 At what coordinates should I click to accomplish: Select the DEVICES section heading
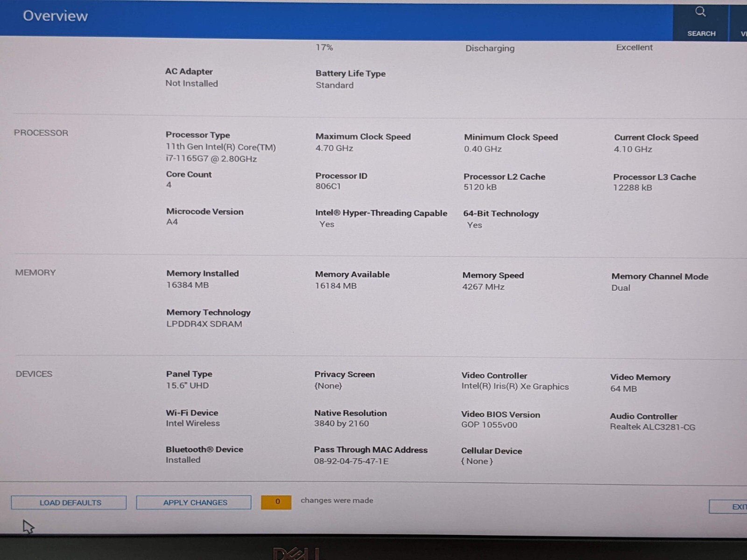(x=34, y=374)
